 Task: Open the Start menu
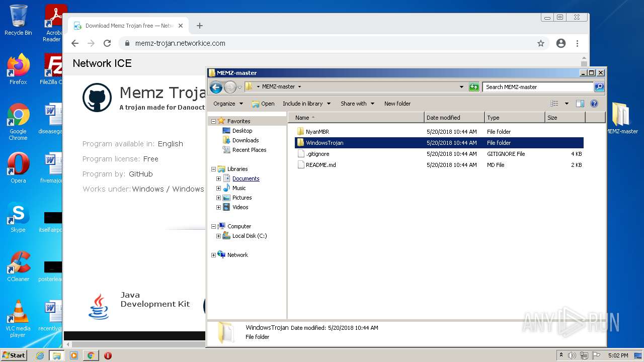point(14,355)
